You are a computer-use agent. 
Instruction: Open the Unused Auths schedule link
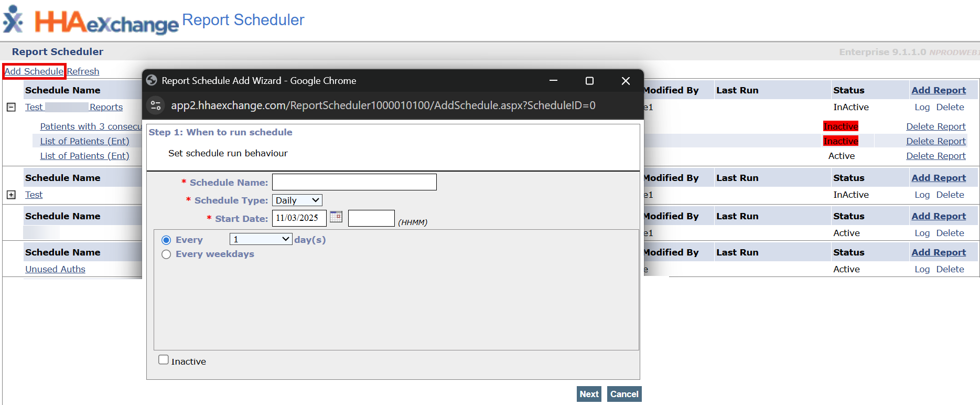click(x=55, y=269)
